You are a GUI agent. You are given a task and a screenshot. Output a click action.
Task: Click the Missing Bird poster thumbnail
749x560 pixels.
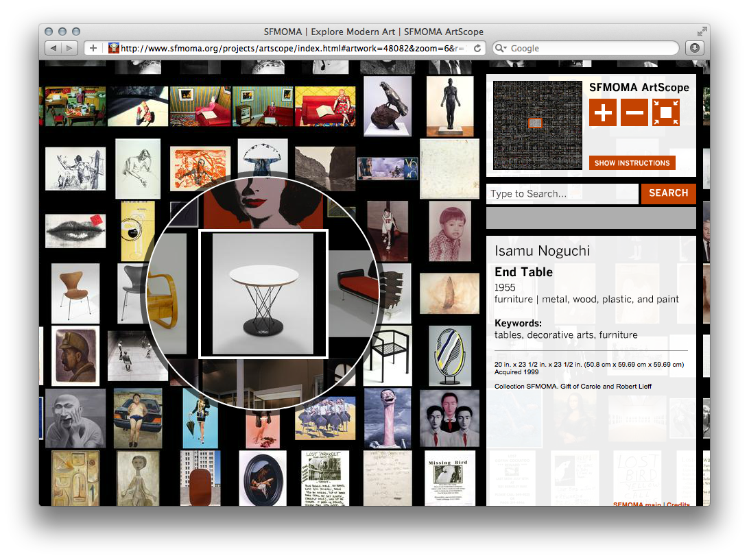(449, 478)
